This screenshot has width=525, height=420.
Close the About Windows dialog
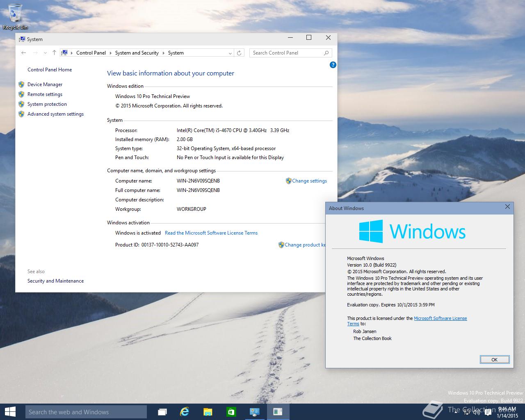507,207
